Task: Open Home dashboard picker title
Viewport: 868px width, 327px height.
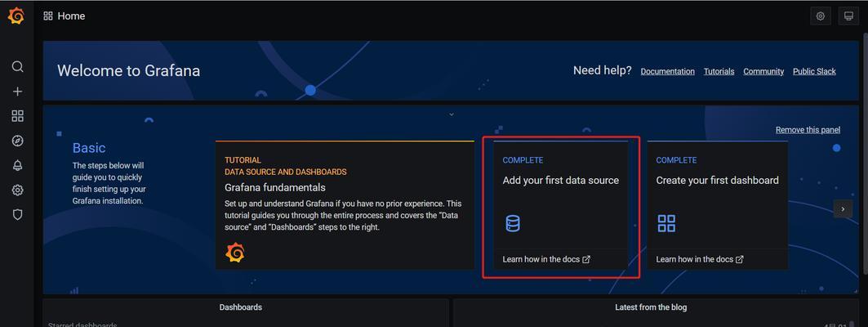Action: point(71,16)
